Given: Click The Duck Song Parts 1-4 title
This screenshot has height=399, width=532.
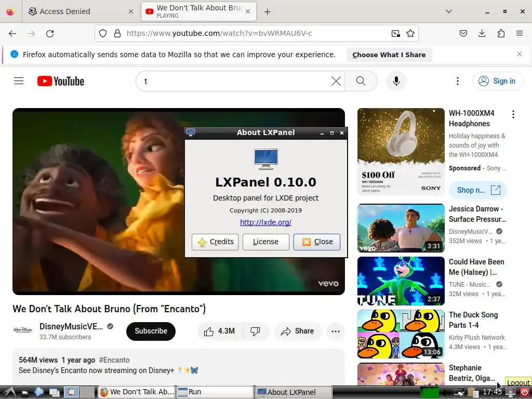Looking at the screenshot, I should click(473, 320).
